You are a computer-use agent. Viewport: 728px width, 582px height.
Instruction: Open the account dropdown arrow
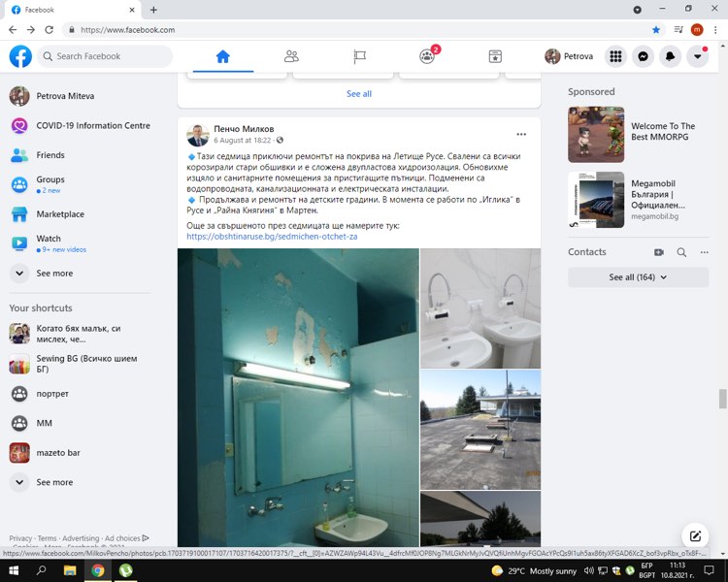coord(697,56)
